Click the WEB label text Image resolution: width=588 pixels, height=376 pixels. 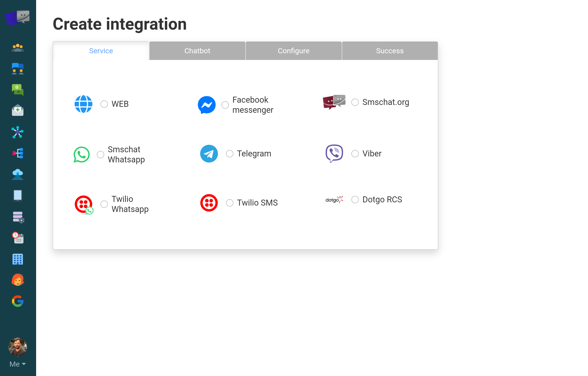[120, 104]
